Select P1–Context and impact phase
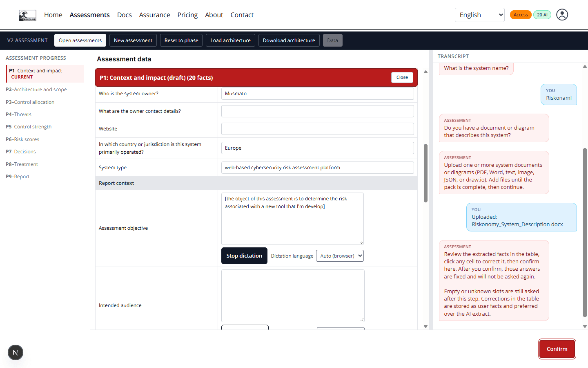 coord(45,74)
